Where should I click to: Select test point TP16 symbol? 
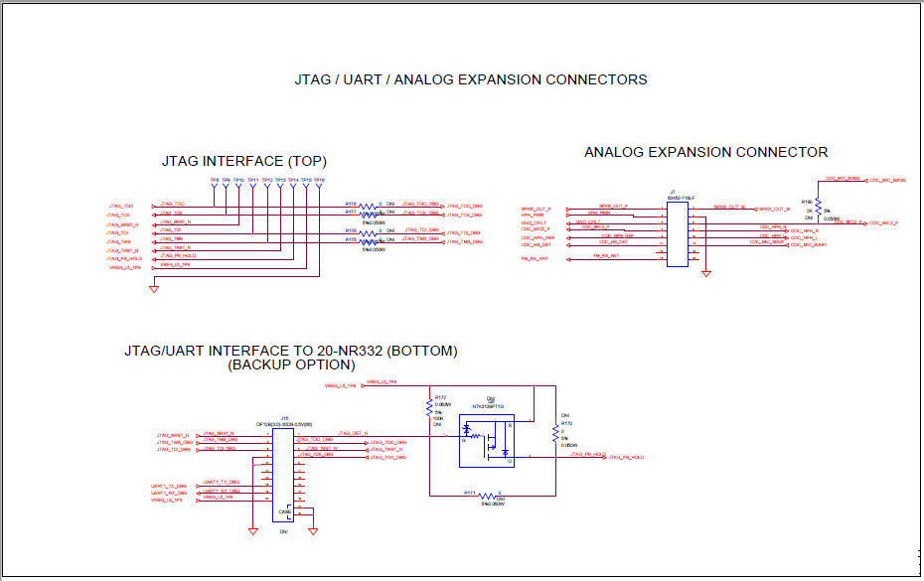coord(318,185)
